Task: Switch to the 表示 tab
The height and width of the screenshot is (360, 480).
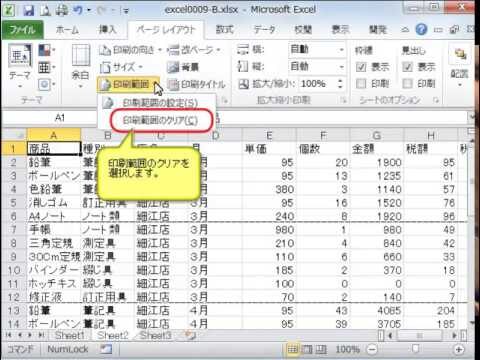Action: pyautogui.click(x=340, y=30)
